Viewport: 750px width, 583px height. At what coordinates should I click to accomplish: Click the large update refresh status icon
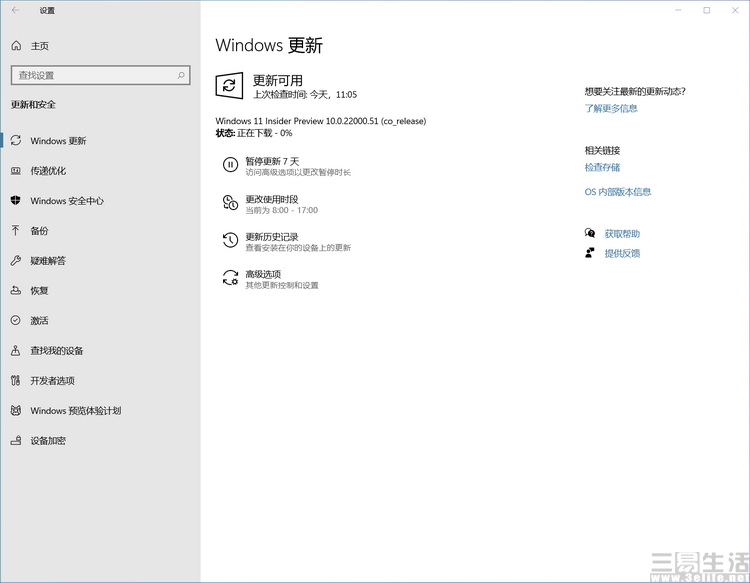pos(229,86)
